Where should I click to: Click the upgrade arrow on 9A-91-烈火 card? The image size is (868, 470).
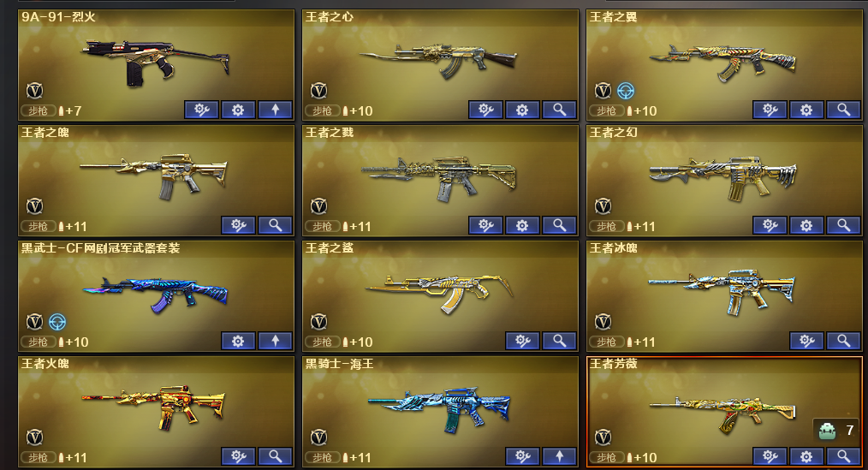[275, 110]
